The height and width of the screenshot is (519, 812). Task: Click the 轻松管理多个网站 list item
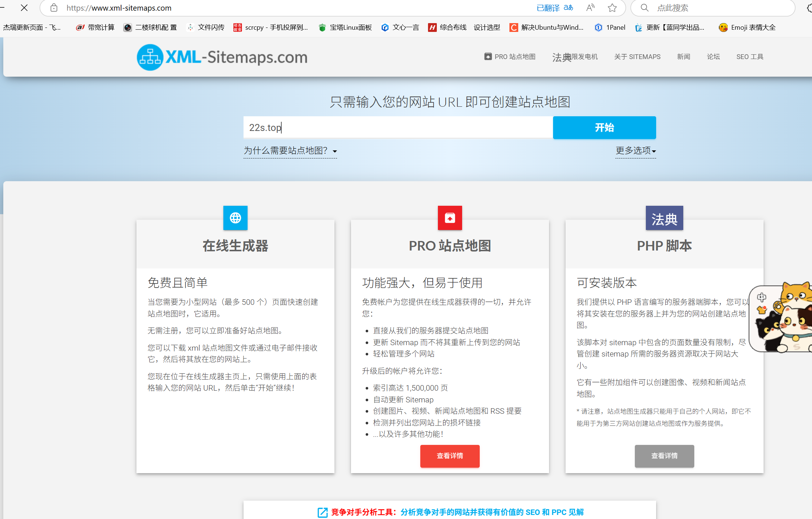404,354
